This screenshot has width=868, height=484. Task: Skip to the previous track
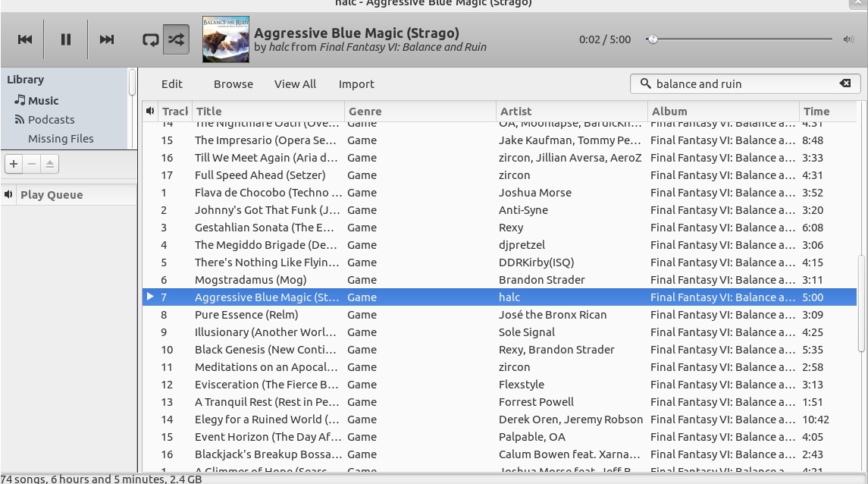(25, 39)
